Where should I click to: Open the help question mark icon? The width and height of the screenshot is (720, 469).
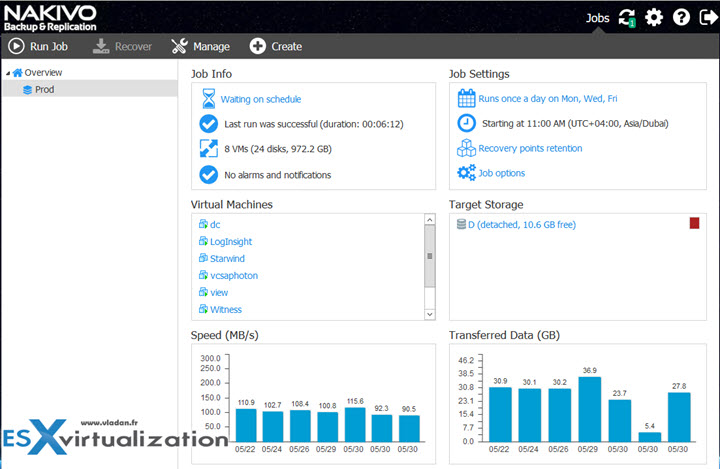681,18
